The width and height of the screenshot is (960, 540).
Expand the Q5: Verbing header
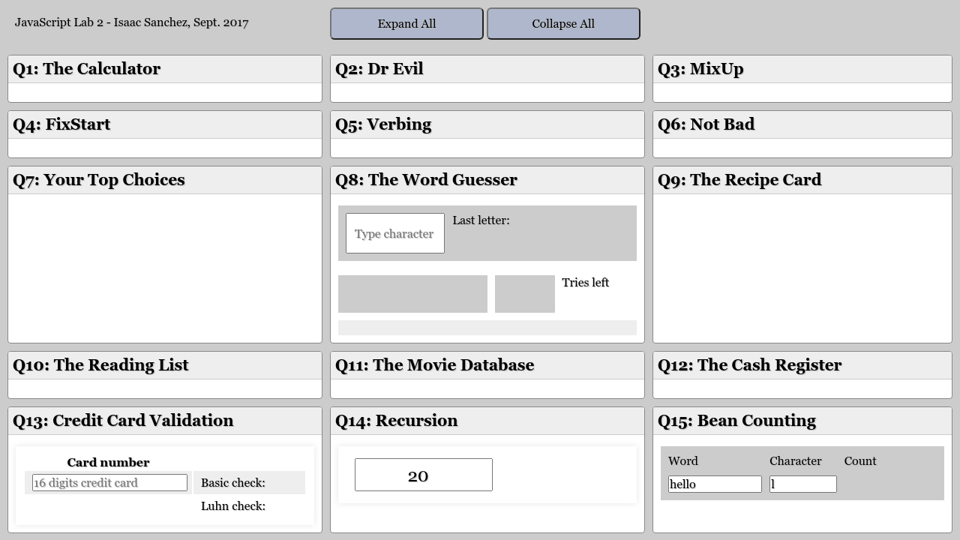(487, 125)
